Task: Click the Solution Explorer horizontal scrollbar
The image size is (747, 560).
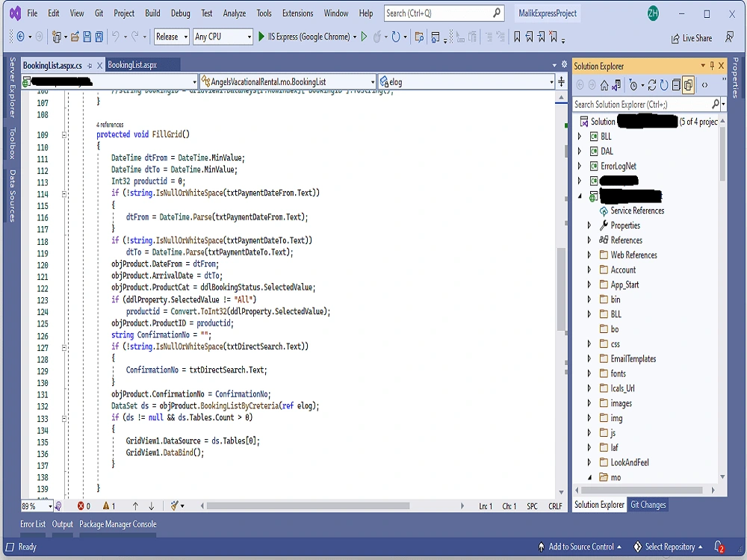Action: 641,490
